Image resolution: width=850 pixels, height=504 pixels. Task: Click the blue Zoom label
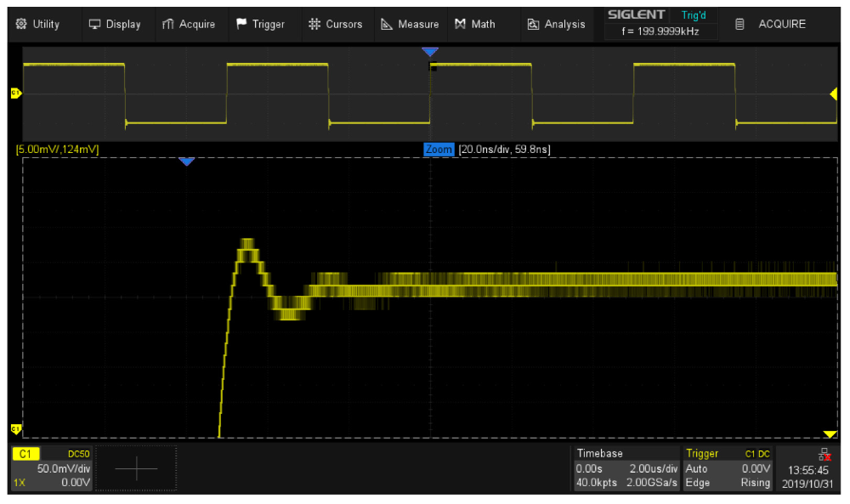pyautogui.click(x=439, y=150)
